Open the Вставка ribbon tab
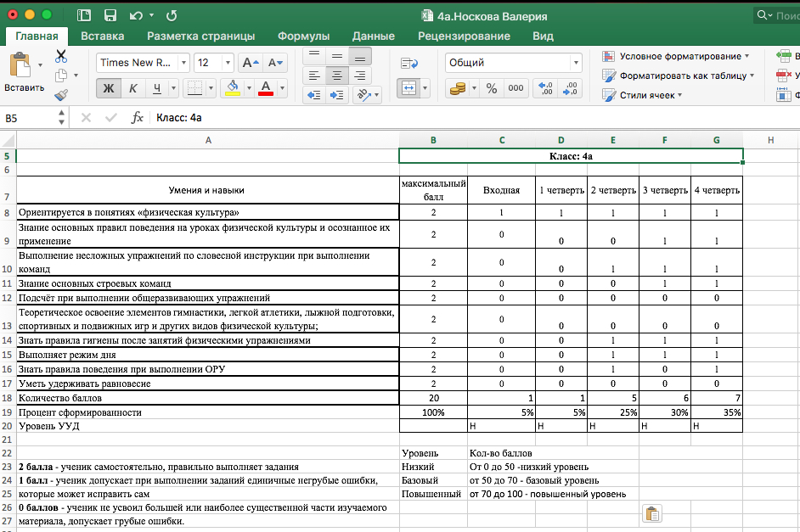800x532 pixels. tap(103, 36)
